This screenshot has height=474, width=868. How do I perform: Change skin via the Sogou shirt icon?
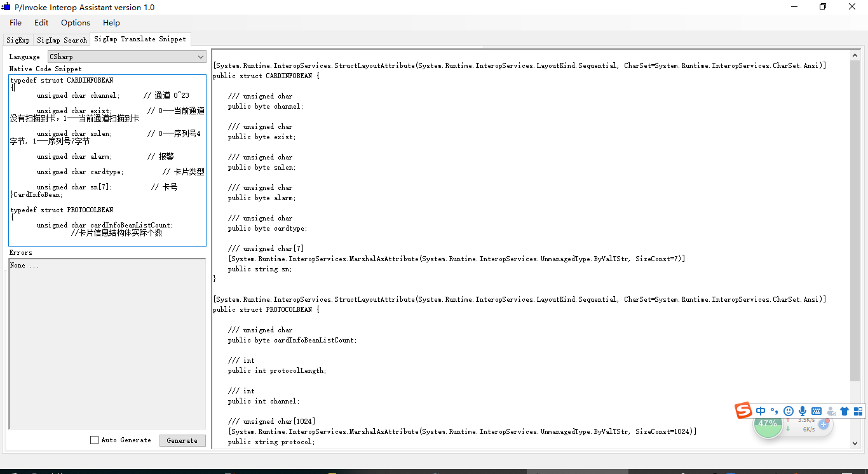tap(844, 411)
